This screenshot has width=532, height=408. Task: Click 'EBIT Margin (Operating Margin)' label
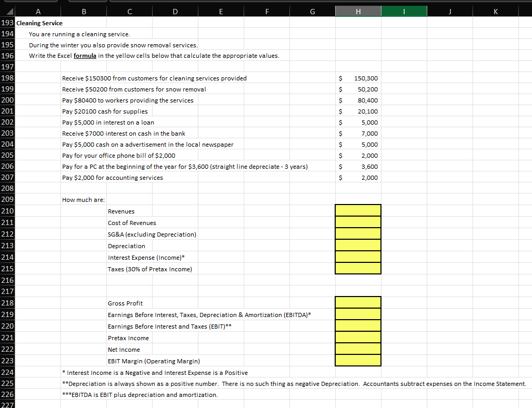[x=154, y=361]
